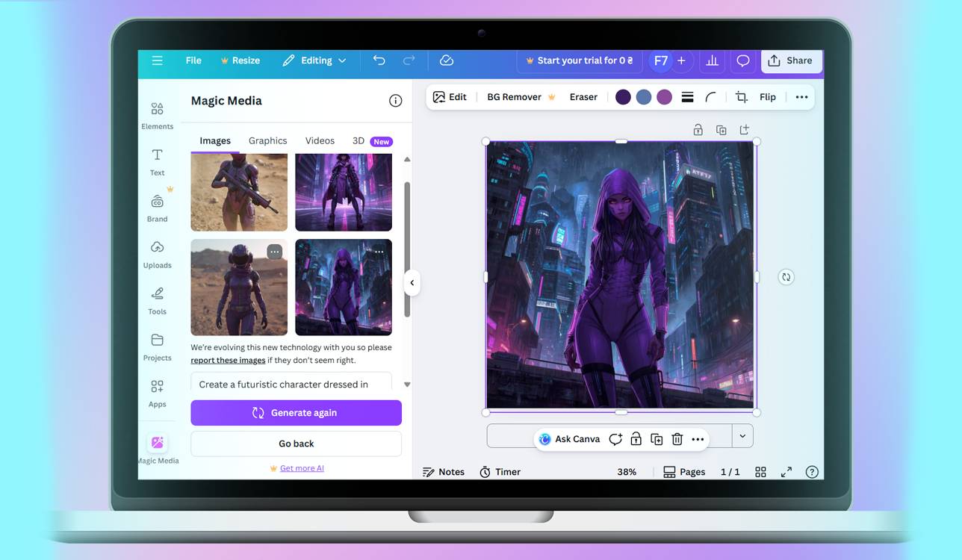Focus the prompt description text field
The image size is (962, 560).
click(291, 382)
